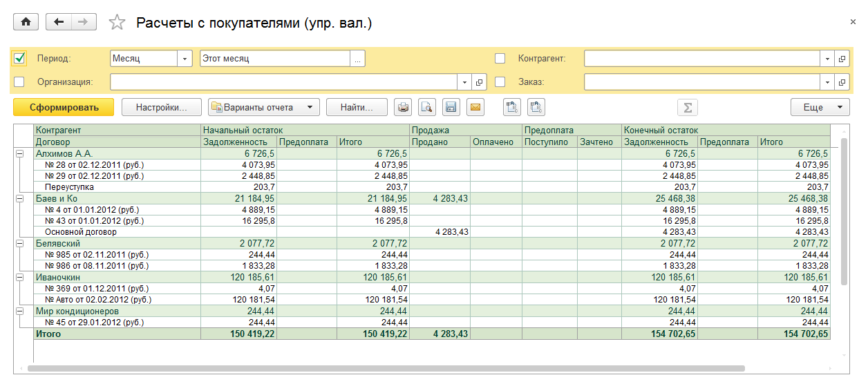Collapse the Алхимов А.А. group
The height and width of the screenshot is (384, 868).
pyautogui.click(x=19, y=154)
